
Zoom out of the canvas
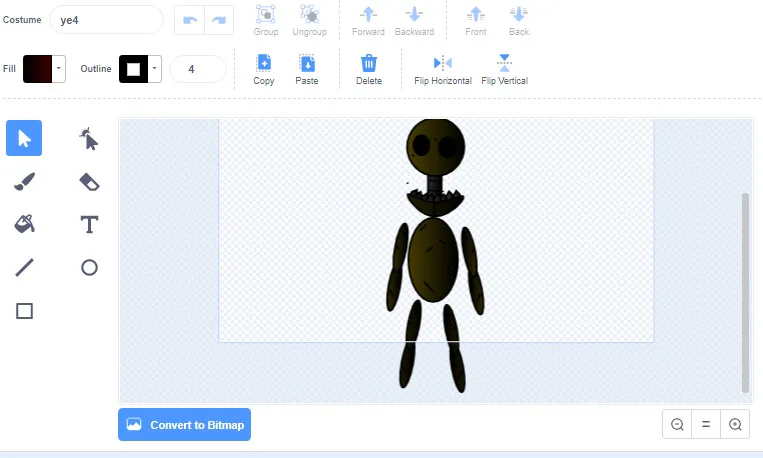pos(677,424)
